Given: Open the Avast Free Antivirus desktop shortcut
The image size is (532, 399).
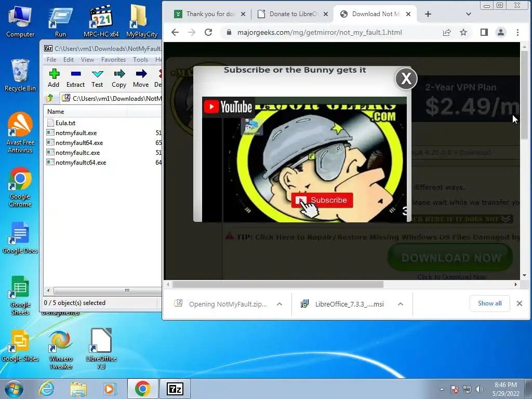Looking at the screenshot, I should coord(20,132).
